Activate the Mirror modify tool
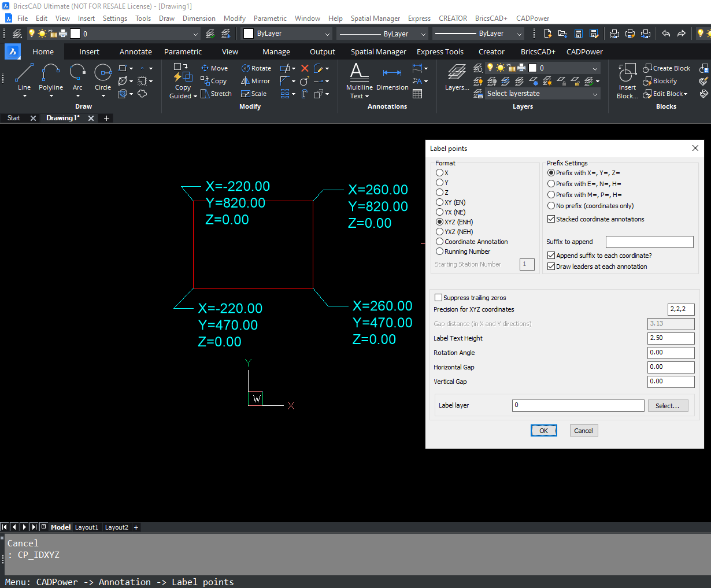Screen dimensions: 711x588 pos(255,81)
